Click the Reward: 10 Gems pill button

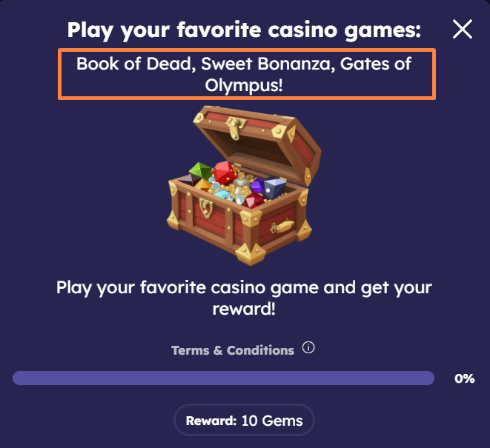click(x=244, y=421)
